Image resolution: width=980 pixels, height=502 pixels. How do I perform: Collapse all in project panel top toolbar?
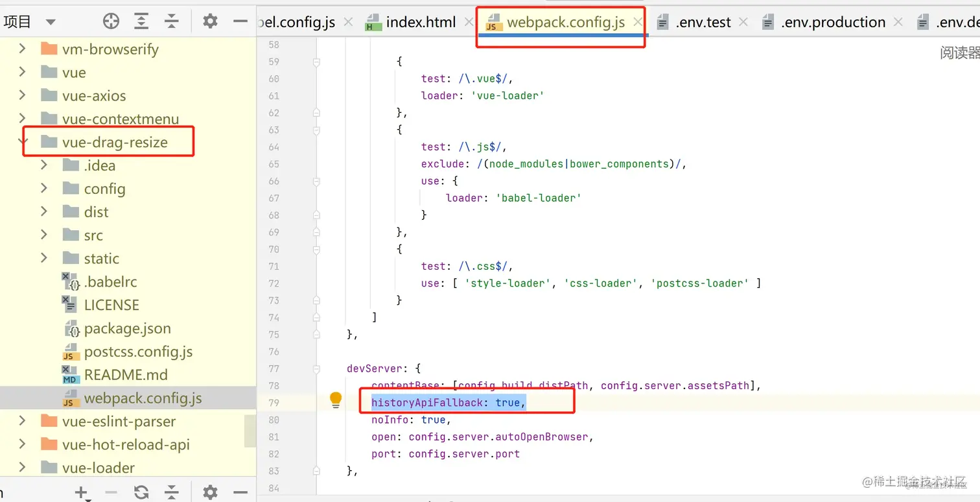(x=171, y=21)
